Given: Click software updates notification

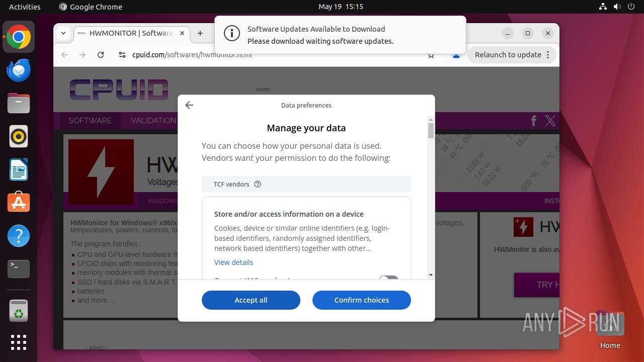Looking at the screenshot, I should [x=340, y=35].
